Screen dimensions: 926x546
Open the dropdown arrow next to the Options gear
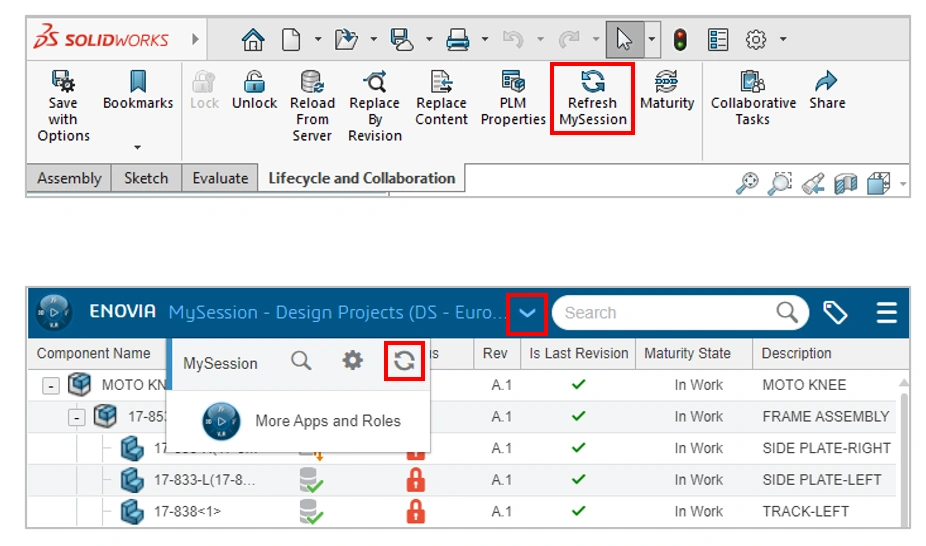pos(783,40)
